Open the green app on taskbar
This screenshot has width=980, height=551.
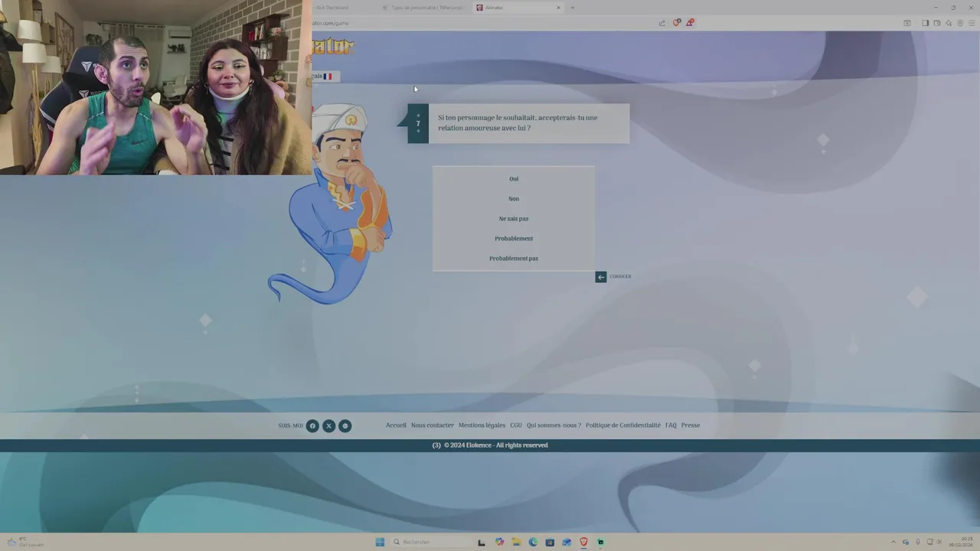600,542
